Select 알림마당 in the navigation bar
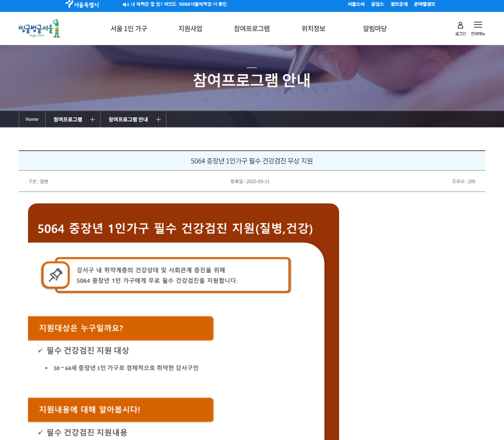504x440 pixels. point(374,29)
